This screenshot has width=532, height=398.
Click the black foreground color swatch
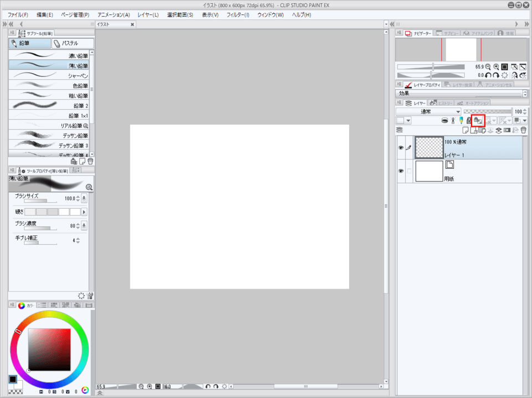coord(13,380)
